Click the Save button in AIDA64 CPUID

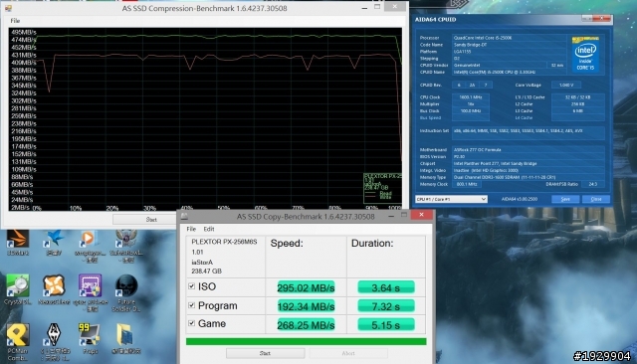(x=565, y=199)
